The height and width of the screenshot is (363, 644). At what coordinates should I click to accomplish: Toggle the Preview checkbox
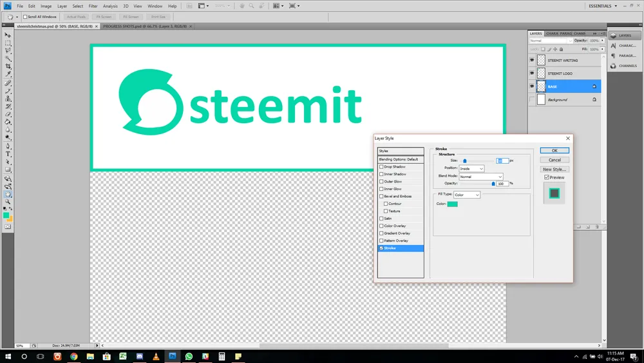[x=547, y=177]
